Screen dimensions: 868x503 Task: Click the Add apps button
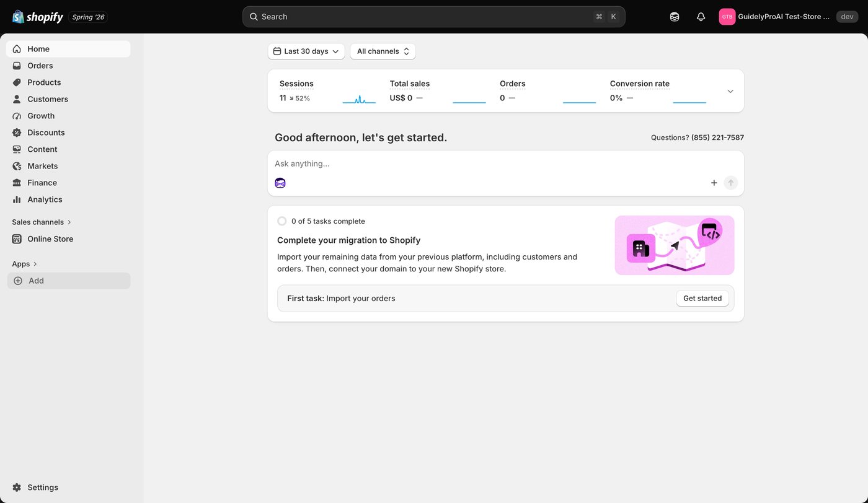[68, 281]
